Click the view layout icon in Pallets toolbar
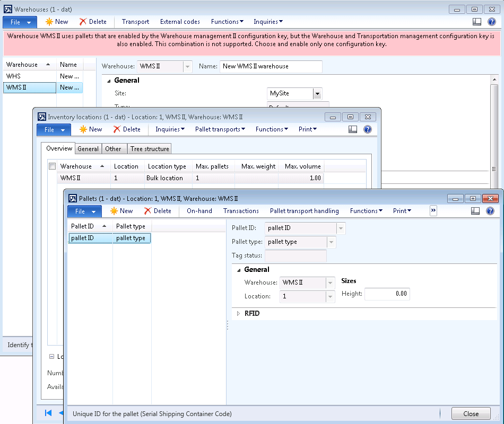This screenshot has height=424, width=504. 476,211
